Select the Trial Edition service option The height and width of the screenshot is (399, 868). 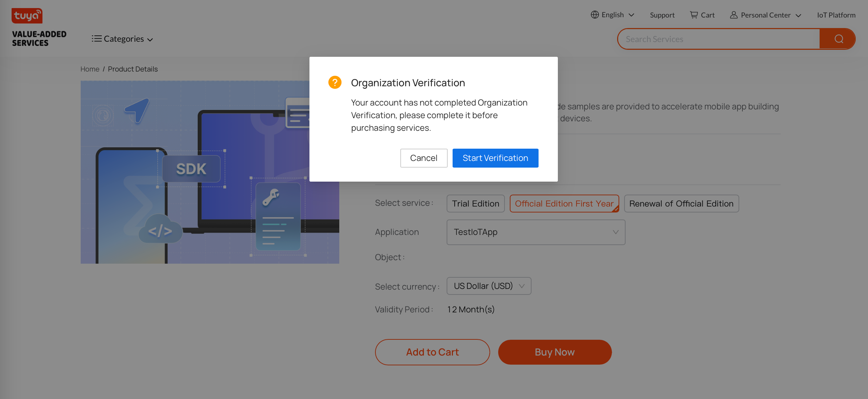tap(475, 203)
